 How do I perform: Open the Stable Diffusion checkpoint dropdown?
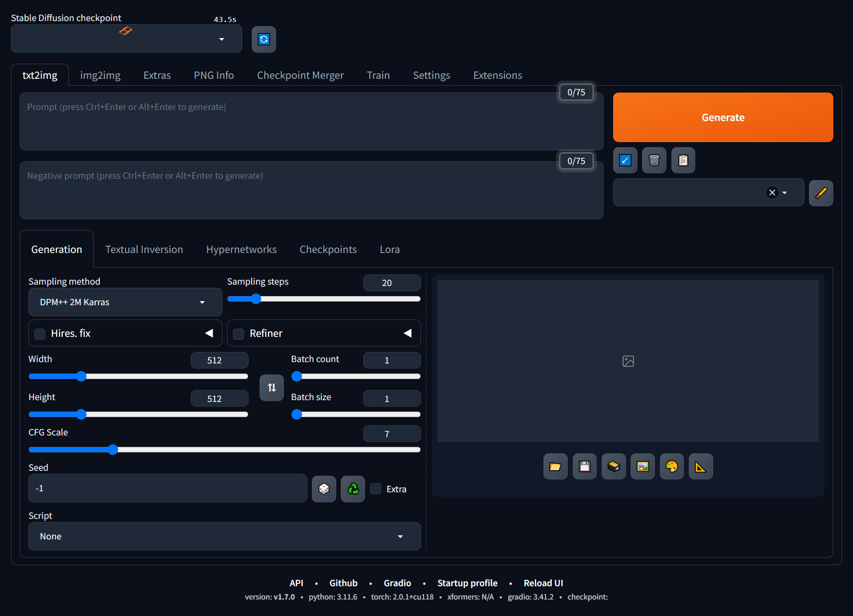[x=126, y=39]
